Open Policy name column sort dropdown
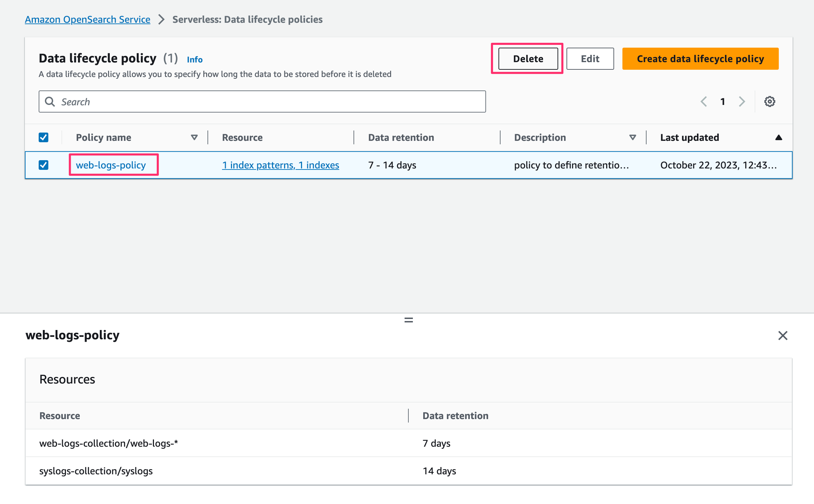This screenshot has height=504, width=814. [194, 137]
